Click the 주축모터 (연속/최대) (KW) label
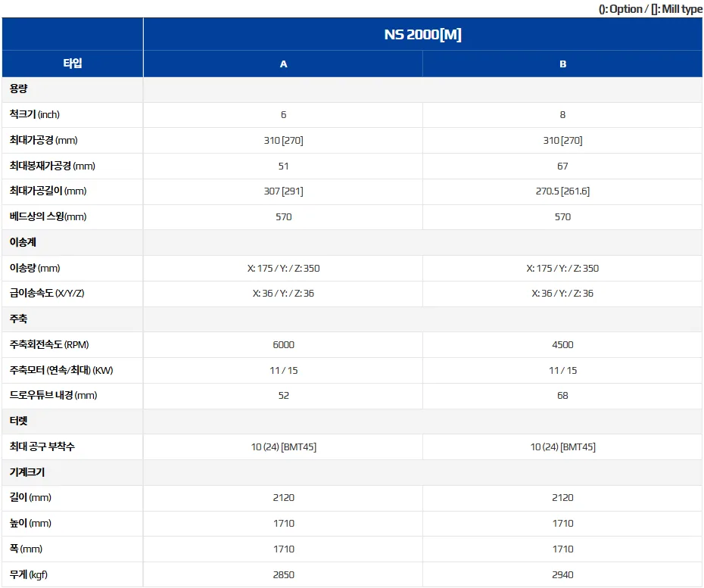Screen dimensions: 704x588 point(61,370)
